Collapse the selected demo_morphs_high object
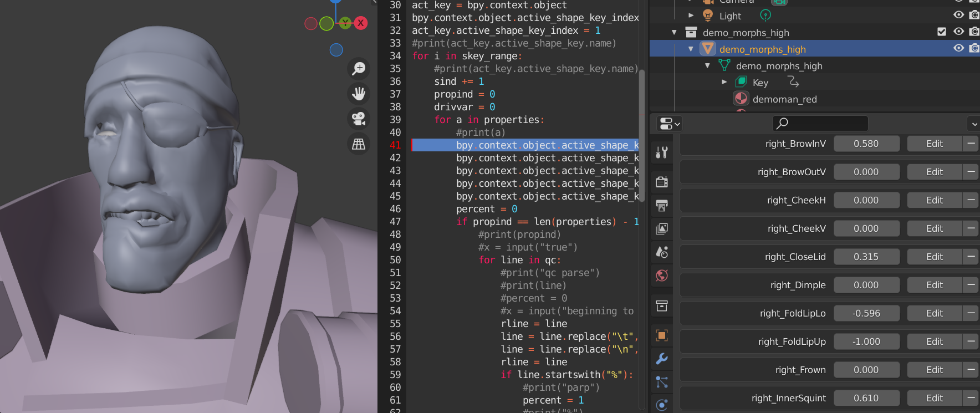The image size is (980, 413). pyautogui.click(x=691, y=49)
